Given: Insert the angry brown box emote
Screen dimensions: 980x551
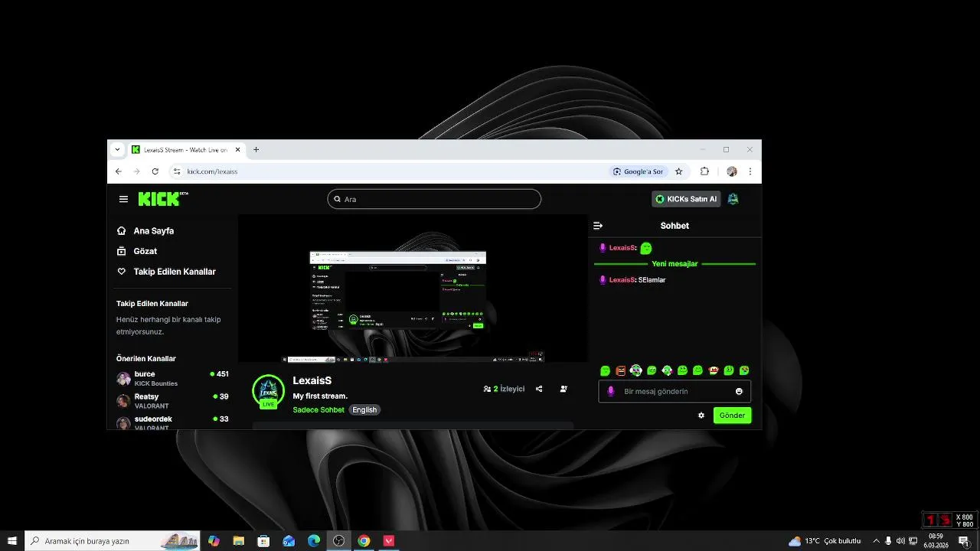Looking at the screenshot, I should click(620, 370).
